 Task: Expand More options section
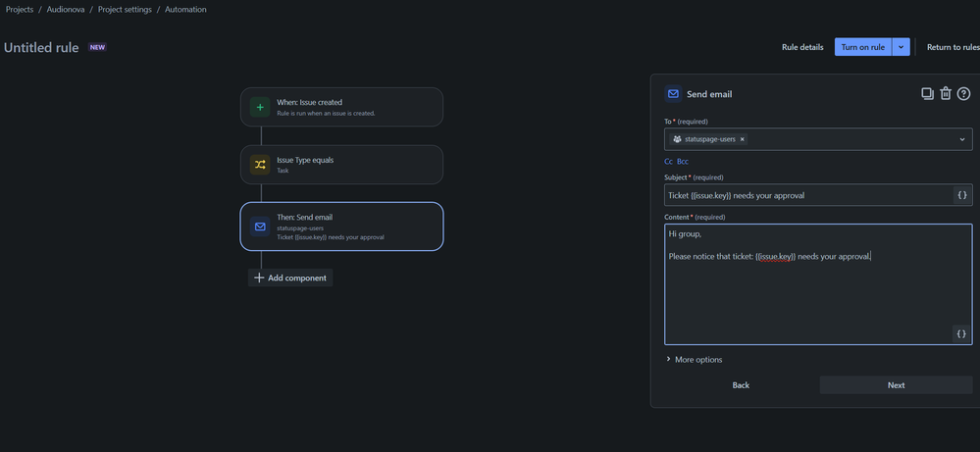[694, 360]
